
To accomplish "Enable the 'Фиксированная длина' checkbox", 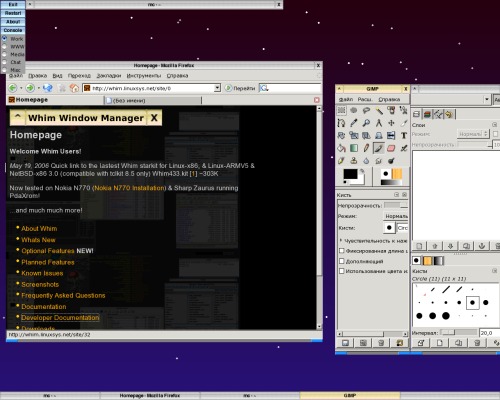I will 341,251.
